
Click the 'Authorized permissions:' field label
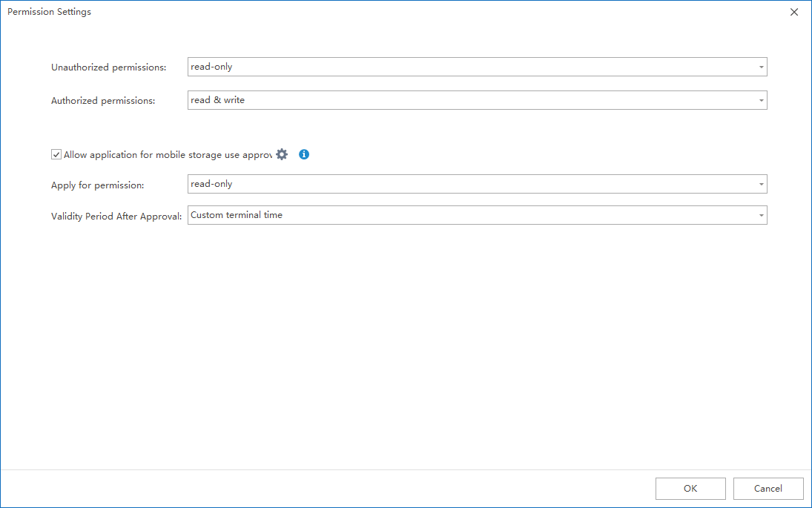pyautogui.click(x=103, y=101)
